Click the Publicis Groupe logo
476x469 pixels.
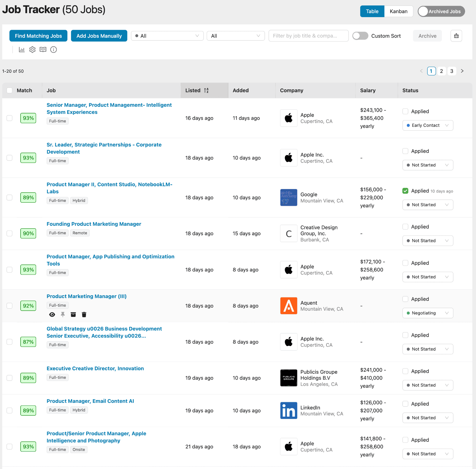tap(289, 378)
